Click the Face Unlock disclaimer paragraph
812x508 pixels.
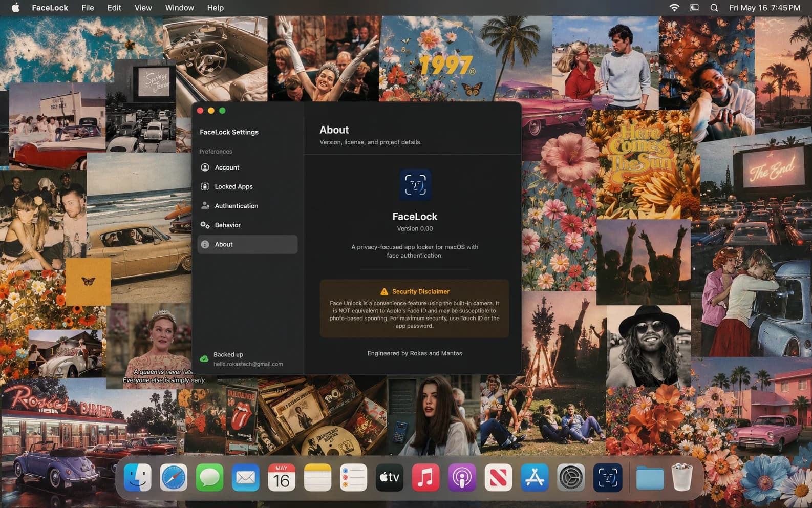[414, 314]
